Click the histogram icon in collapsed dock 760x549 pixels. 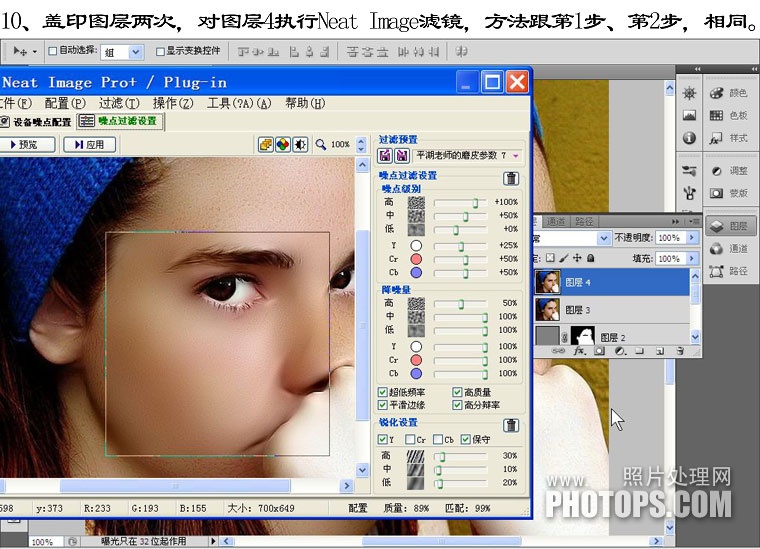coord(689,115)
